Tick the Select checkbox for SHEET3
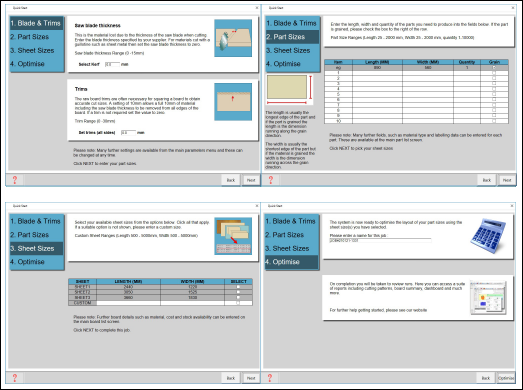 [238, 297]
